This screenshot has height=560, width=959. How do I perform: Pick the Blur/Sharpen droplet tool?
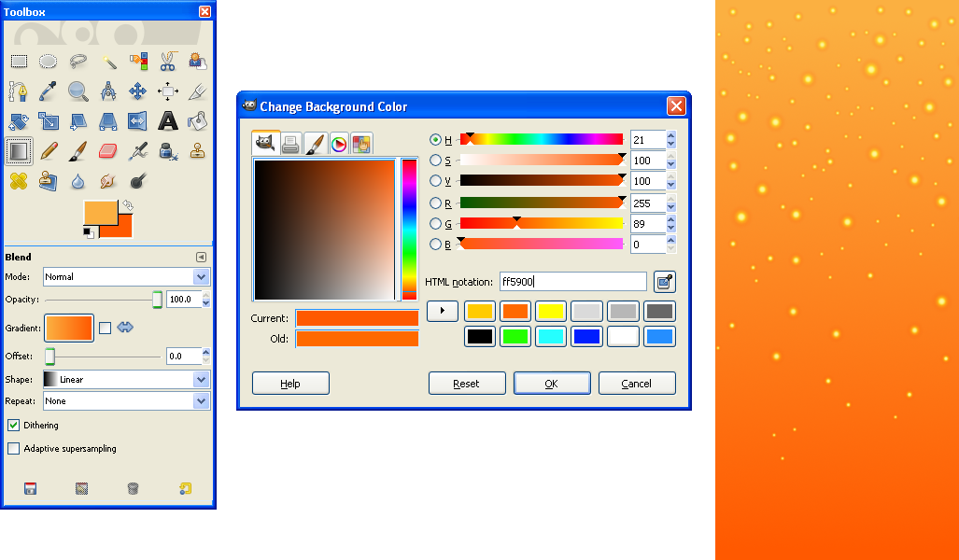coord(78,181)
